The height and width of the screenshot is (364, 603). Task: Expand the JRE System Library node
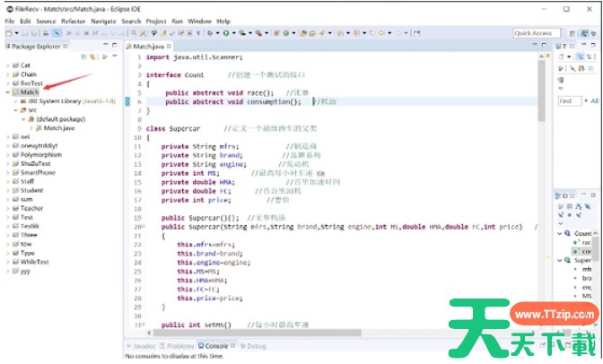pos(15,101)
